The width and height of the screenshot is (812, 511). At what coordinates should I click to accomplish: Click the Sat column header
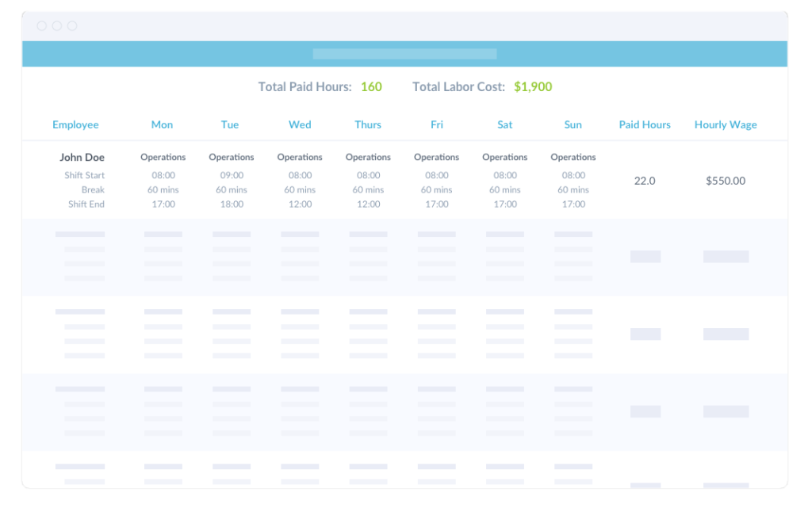tap(504, 124)
